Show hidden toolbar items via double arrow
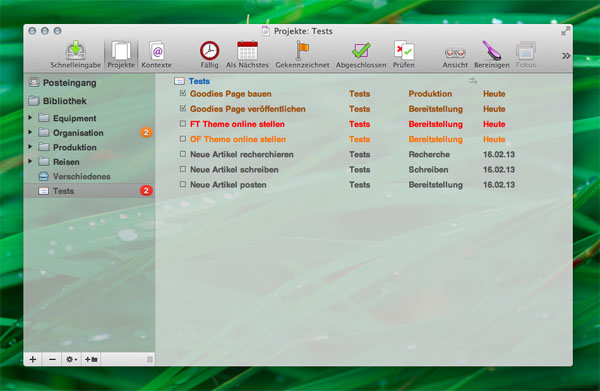Viewport: 600px width, 391px height. pyautogui.click(x=566, y=56)
